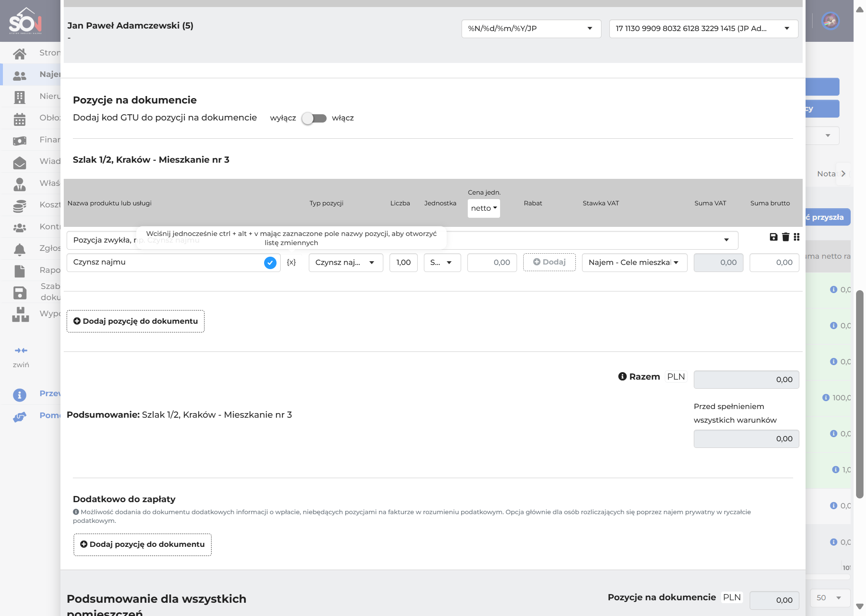This screenshot has height=616, width=866.
Task: Click the home icon in the sidebar
Action: pyautogui.click(x=19, y=53)
